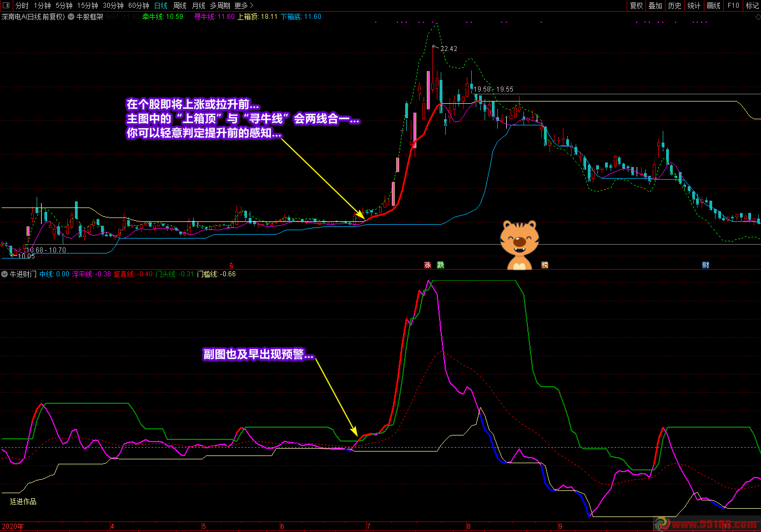Screen dimensions: 761x532
Task: Activate the 画线 drawing tool button
Action: pos(713,6)
